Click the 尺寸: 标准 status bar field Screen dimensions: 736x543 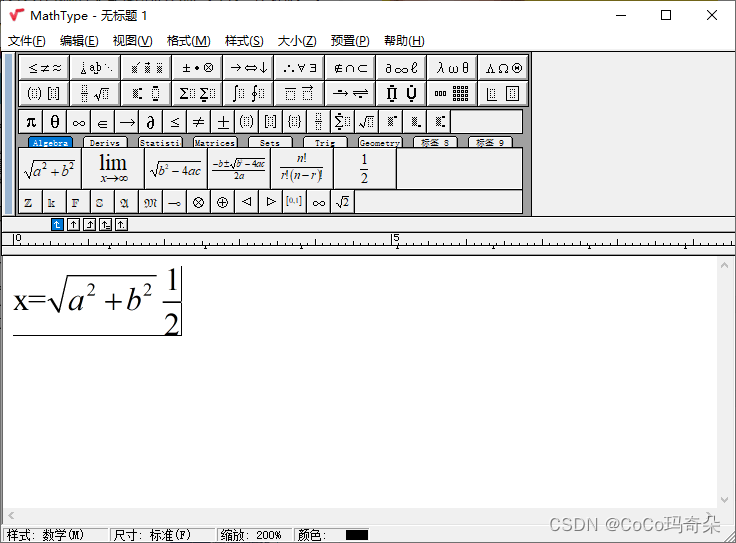[163, 535]
